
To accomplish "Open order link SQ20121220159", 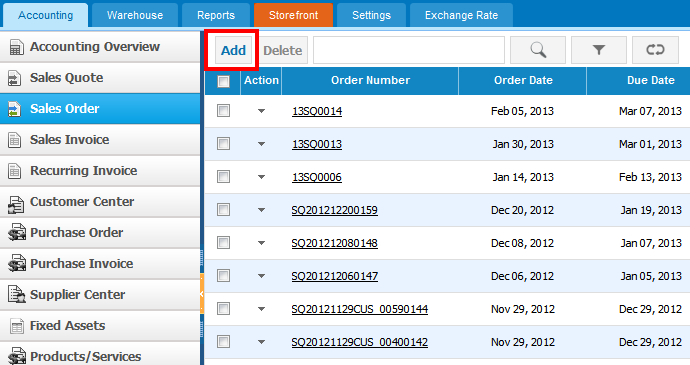I will pos(334,210).
